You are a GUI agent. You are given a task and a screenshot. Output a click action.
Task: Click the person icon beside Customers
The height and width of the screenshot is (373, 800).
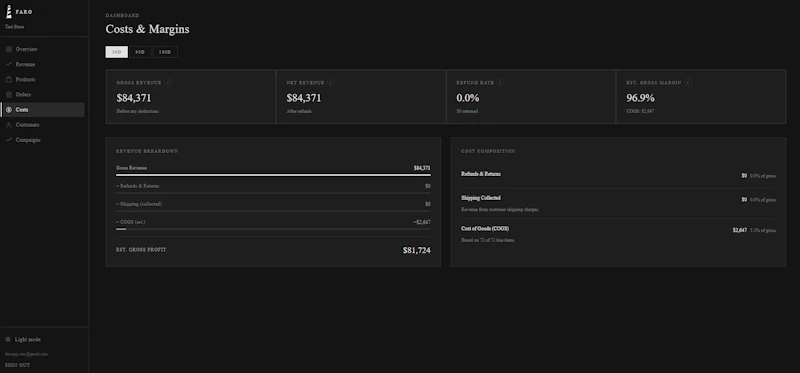coord(9,125)
